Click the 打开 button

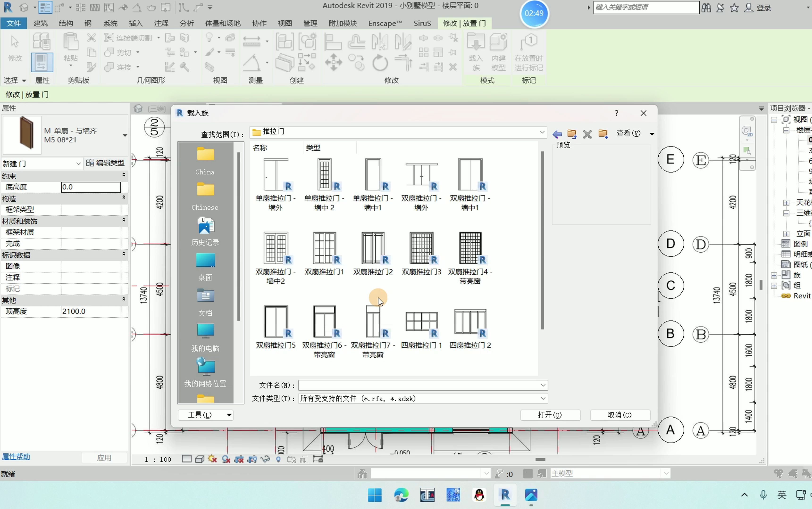pyautogui.click(x=550, y=415)
